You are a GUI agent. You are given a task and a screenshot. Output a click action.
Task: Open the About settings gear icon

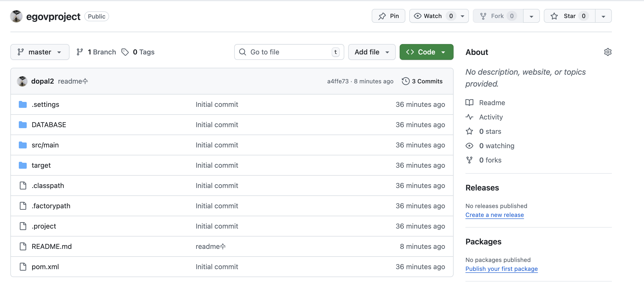coord(607,52)
